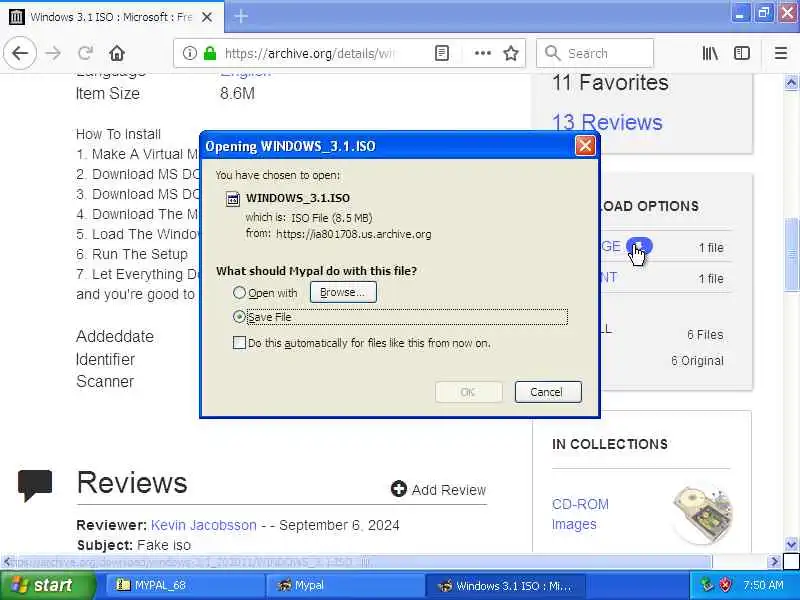Click the scroll up arrow of page
This screenshot has height=600, width=800.
click(791, 82)
